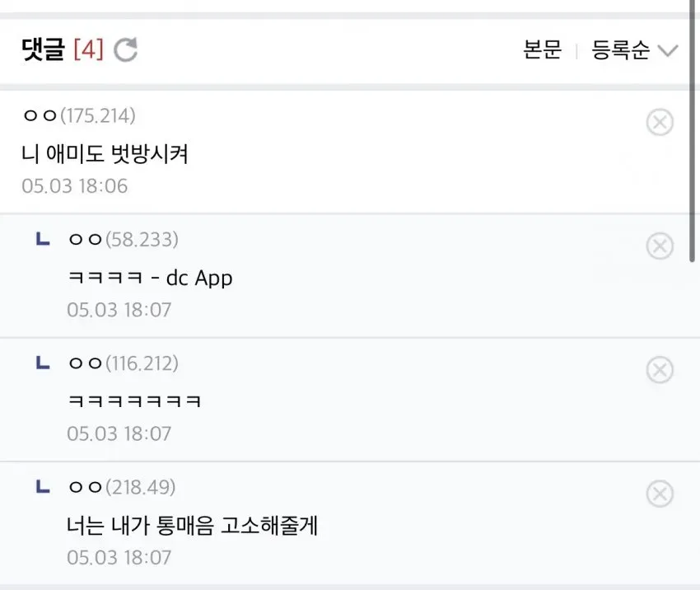Expand sort options via chevron arrow
The width and height of the screenshot is (700, 590).
pyautogui.click(x=669, y=50)
